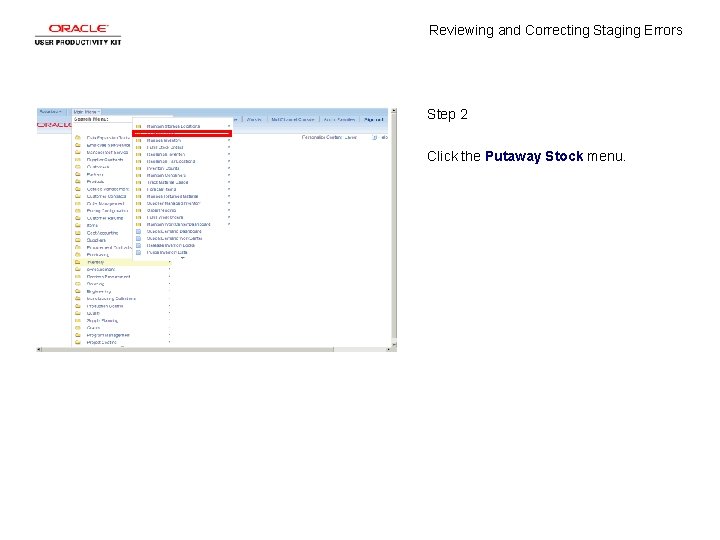The width and height of the screenshot is (720, 540).
Task: Open Employee Self-Service menu folder
Action: pyautogui.click(x=108, y=145)
